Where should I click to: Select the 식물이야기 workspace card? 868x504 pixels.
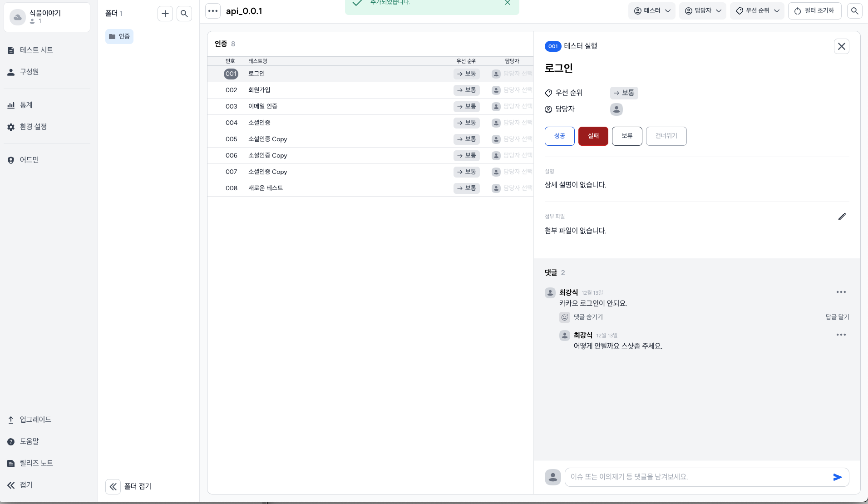[x=47, y=17]
